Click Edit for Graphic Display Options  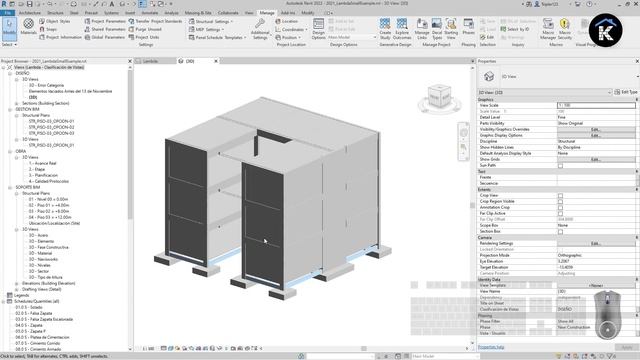coord(596,135)
